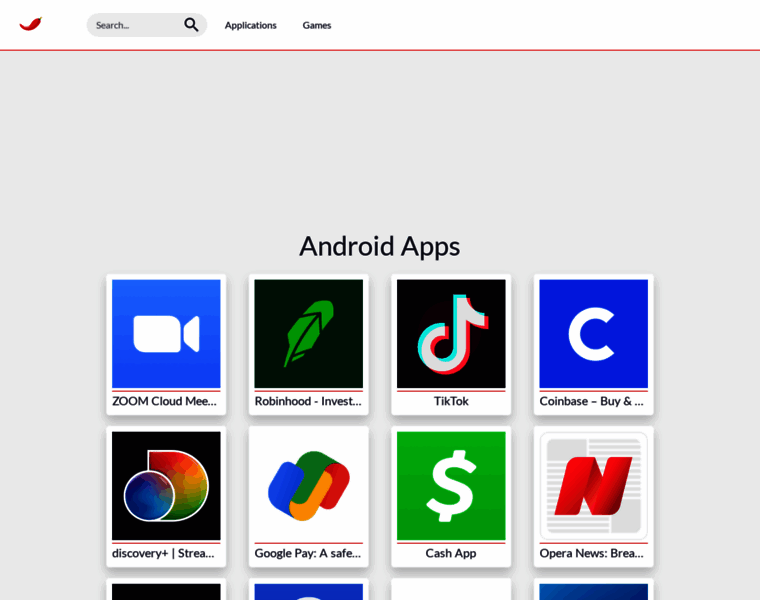The height and width of the screenshot is (600, 760).
Task: Click the magnifying glass search icon
Action: tap(191, 25)
